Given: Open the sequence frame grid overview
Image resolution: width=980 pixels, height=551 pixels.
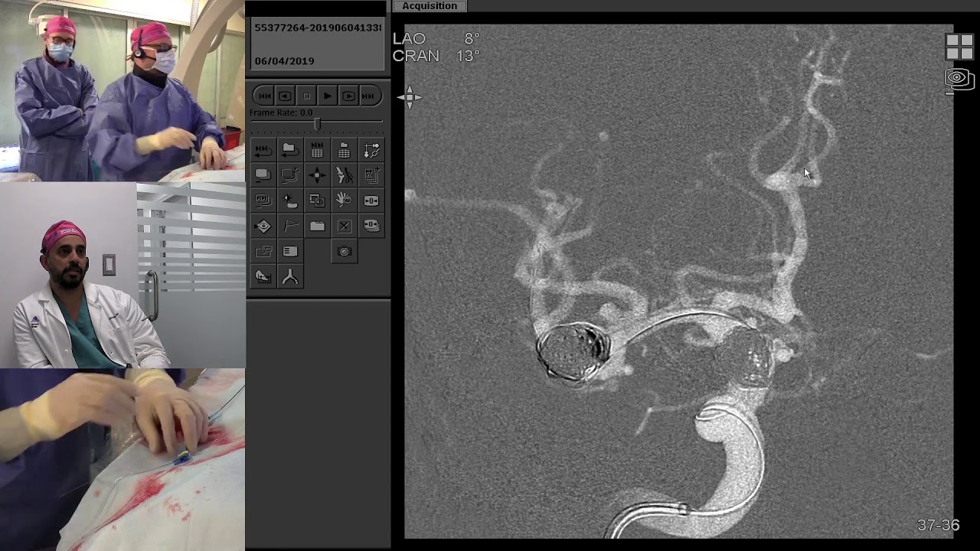Looking at the screenshot, I should [317, 150].
